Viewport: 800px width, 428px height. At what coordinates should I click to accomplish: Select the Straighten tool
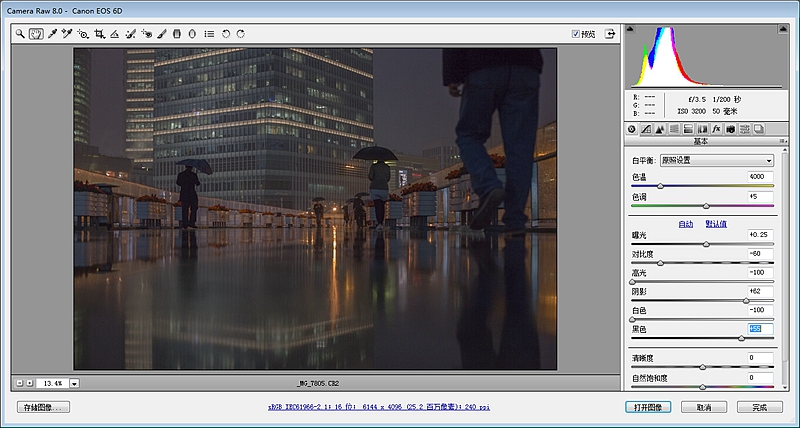click(115, 34)
